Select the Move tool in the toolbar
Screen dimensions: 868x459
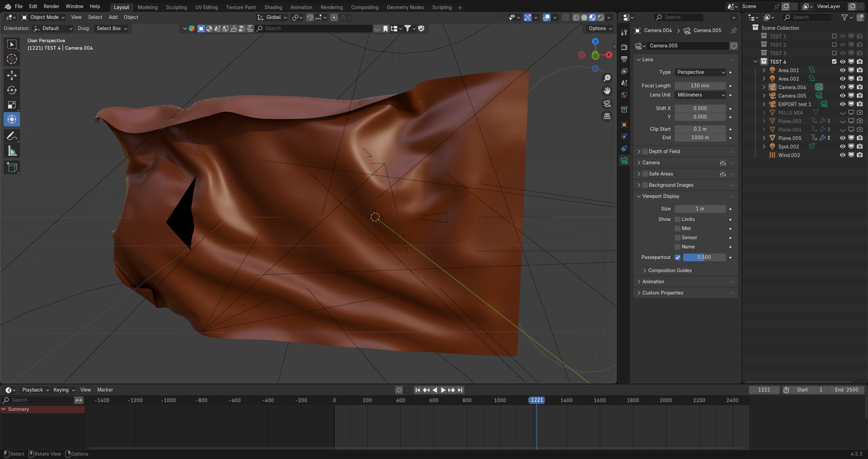coord(12,75)
